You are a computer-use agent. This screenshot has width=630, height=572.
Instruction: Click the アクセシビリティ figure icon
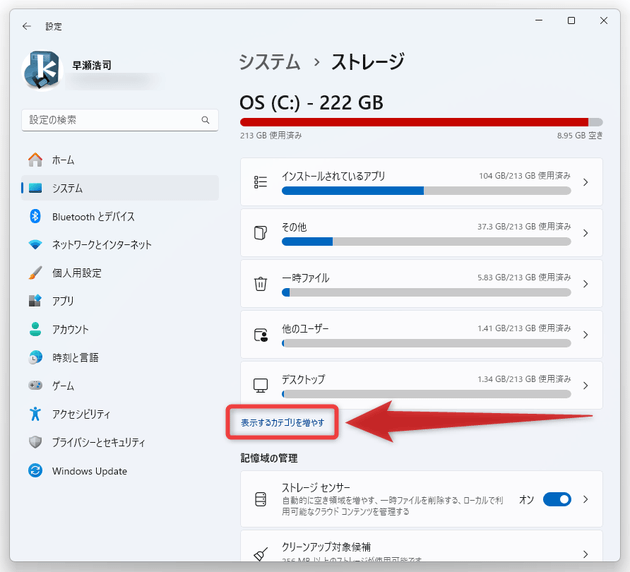[x=35, y=413]
